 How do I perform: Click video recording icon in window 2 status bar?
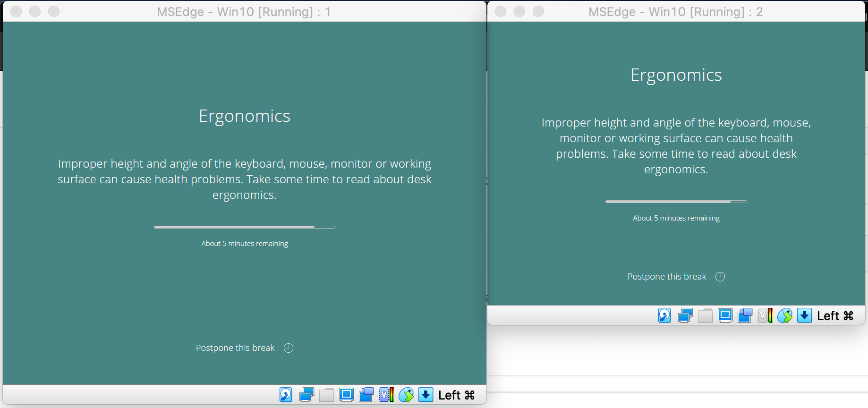point(745,315)
